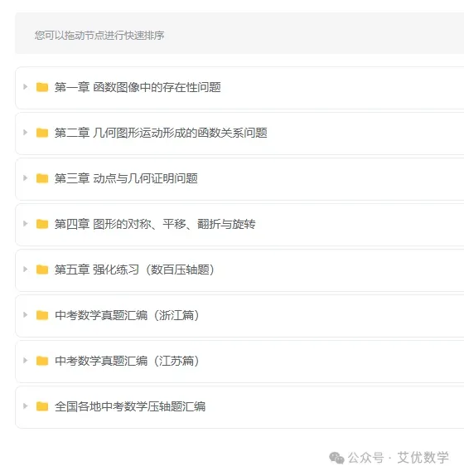464x476 pixels.
Task: Expand the 中考数学真题汇编（浙江篇）arrow
Action: pos(26,315)
